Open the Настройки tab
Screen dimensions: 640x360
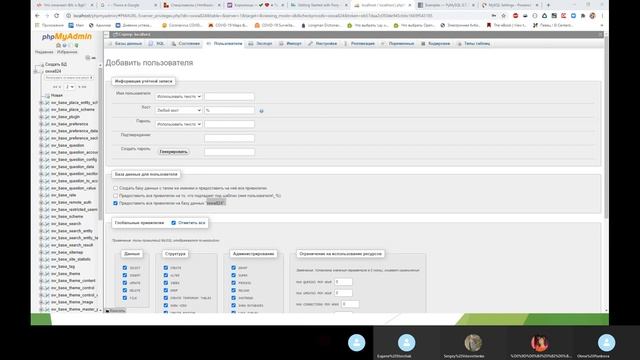click(x=323, y=44)
